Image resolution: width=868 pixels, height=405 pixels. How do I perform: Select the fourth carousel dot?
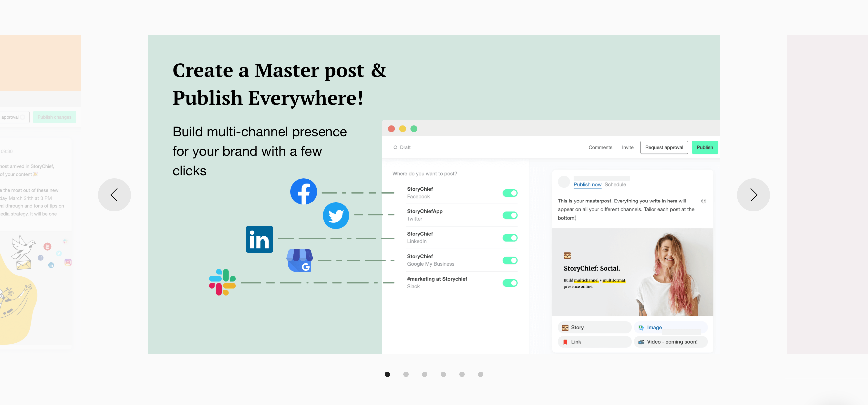click(443, 374)
